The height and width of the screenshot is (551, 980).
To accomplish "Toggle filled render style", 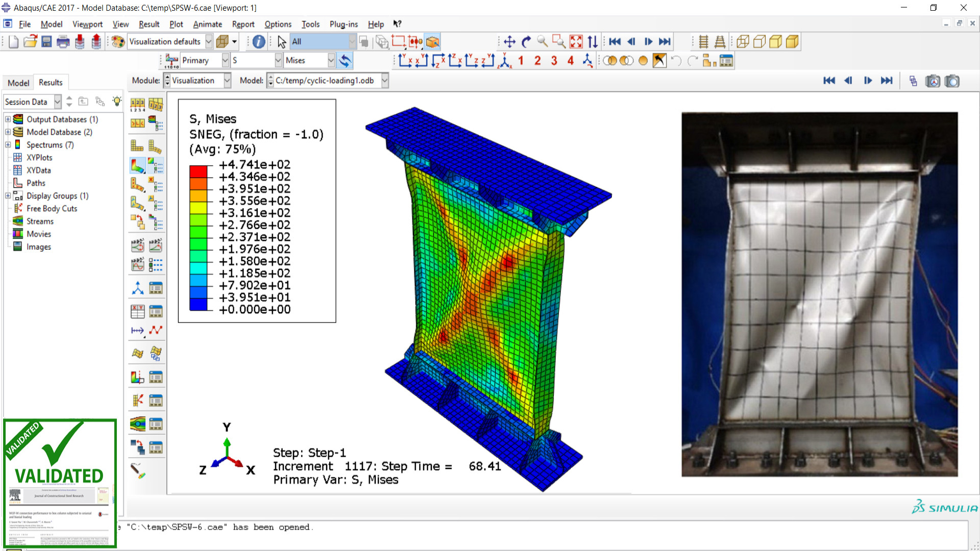I will (x=775, y=42).
